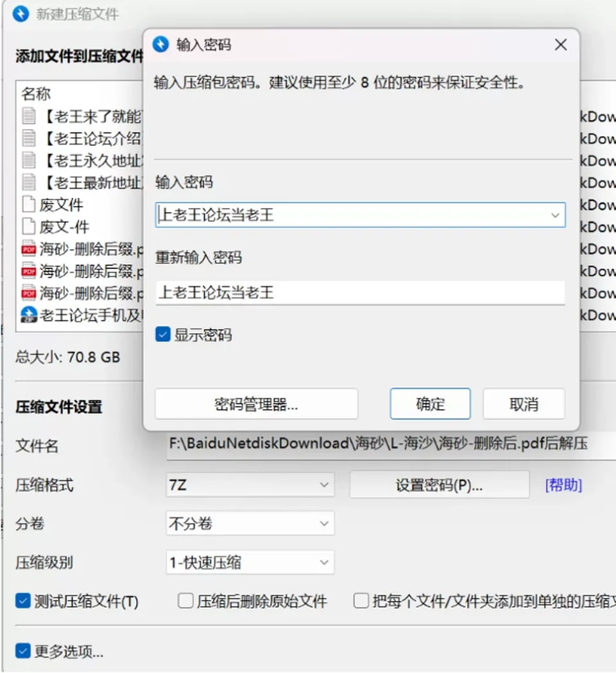Click the Bandizip logo in 输入密码 title bar
616x673 pixels.
[x=161, y=44]
